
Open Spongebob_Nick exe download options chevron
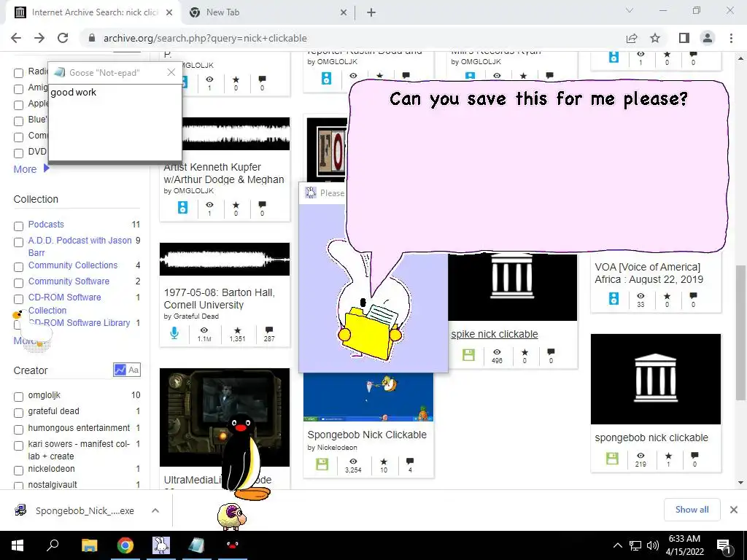click(x=155, y=510)
